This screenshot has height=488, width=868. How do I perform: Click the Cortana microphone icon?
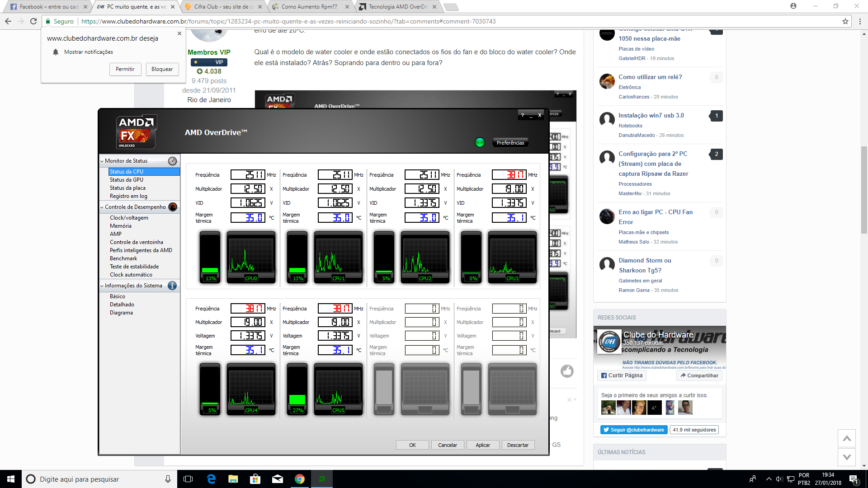[168, 479]
